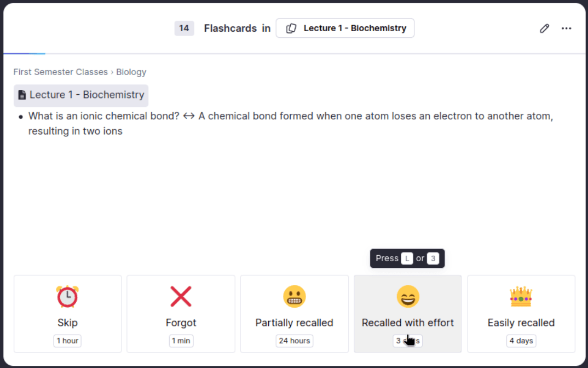588x368 pixels.
Task: Go to Biology breadcrumb
Action: (x=131, y=72)
